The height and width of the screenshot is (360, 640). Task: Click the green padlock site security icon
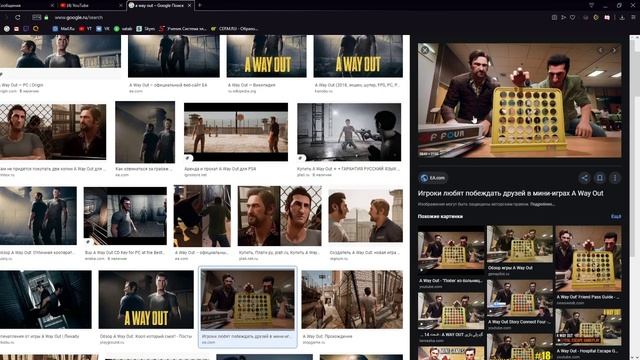[47, 18]
